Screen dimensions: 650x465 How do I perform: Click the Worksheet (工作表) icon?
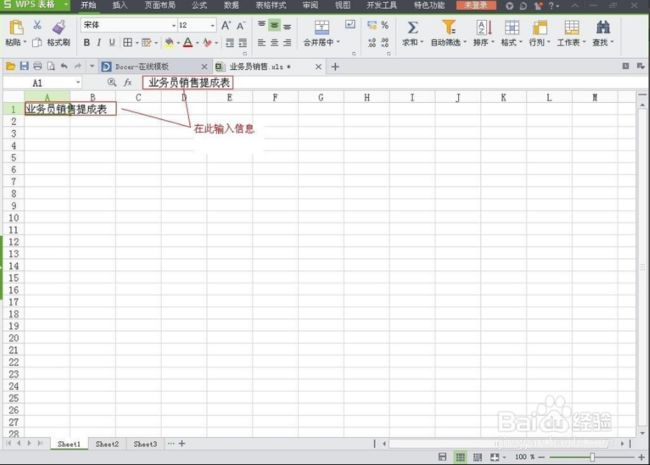click(572, 27)
